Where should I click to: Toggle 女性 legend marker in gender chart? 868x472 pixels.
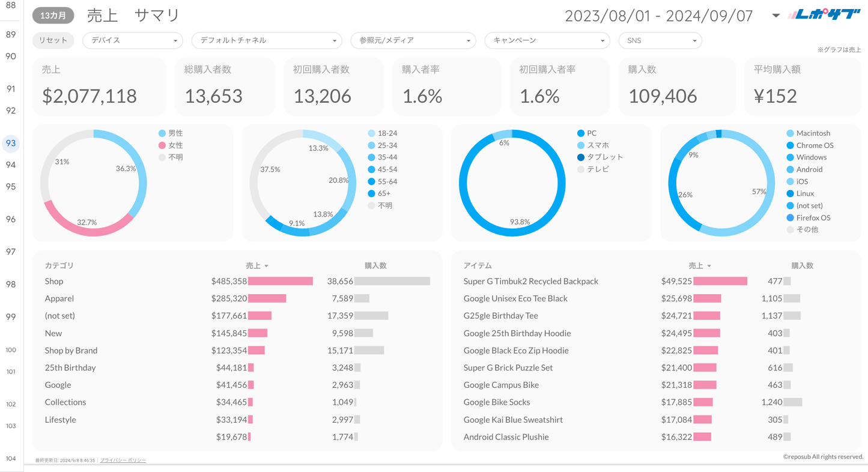[162, 146]
